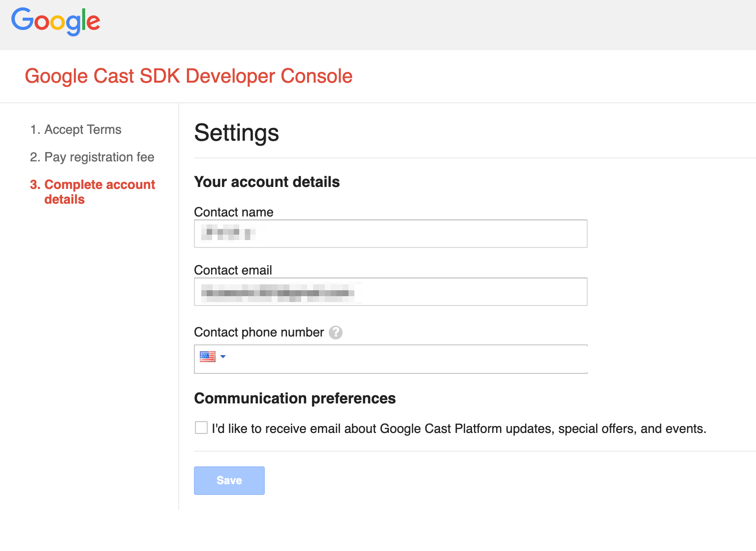This screenshot has height=551, width=756.
Task: Select step 3 Complete account details
Action: click(93, 192)
